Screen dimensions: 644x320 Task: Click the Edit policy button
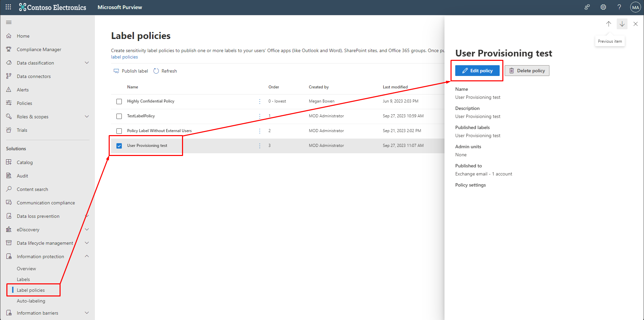click(x=477, y=71)
